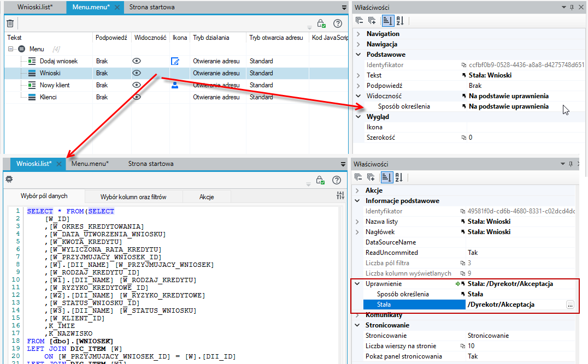This screenshot has width=588, height=364.
Task: Click the Dodaj wniosek edit icon
Action: pyautogui.click(x=175, y=61)
